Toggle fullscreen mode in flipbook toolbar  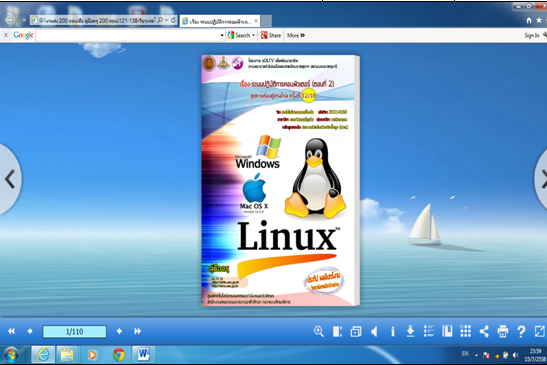pyautogui.click(x=540, y=331)
